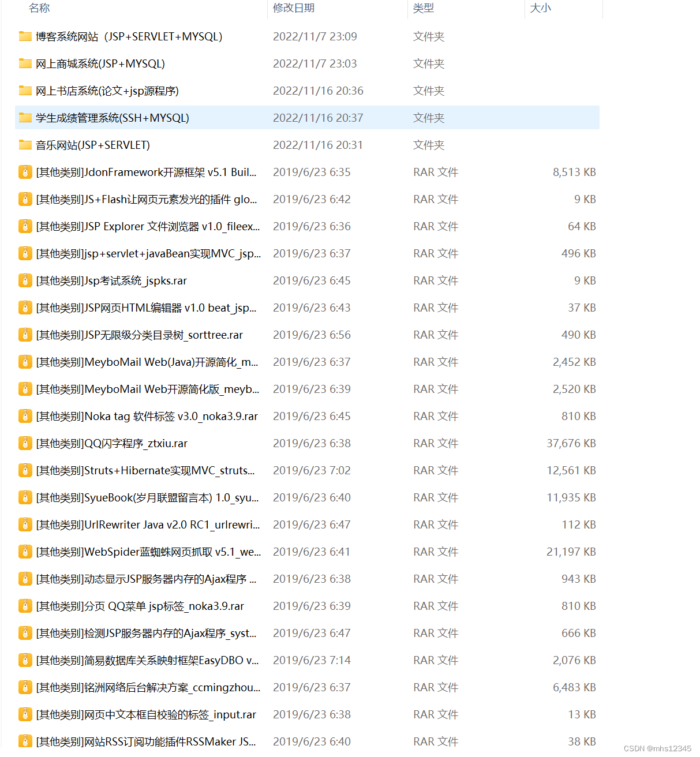Click the folder icon next to 网上商城系统(JSP+MYSQL)
The image size is (700, 757).
coord(25,63)
